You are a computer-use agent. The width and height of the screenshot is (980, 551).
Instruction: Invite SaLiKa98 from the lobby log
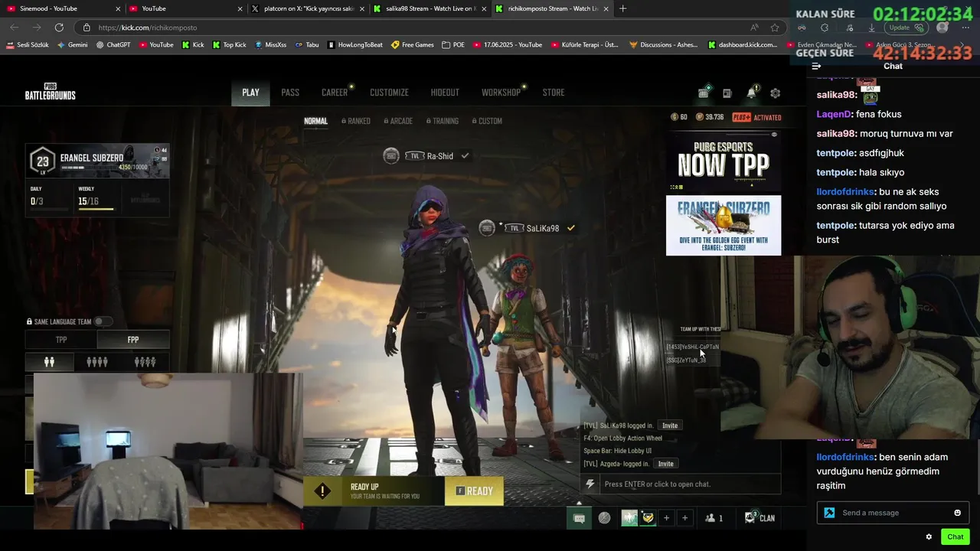[670, 425]
